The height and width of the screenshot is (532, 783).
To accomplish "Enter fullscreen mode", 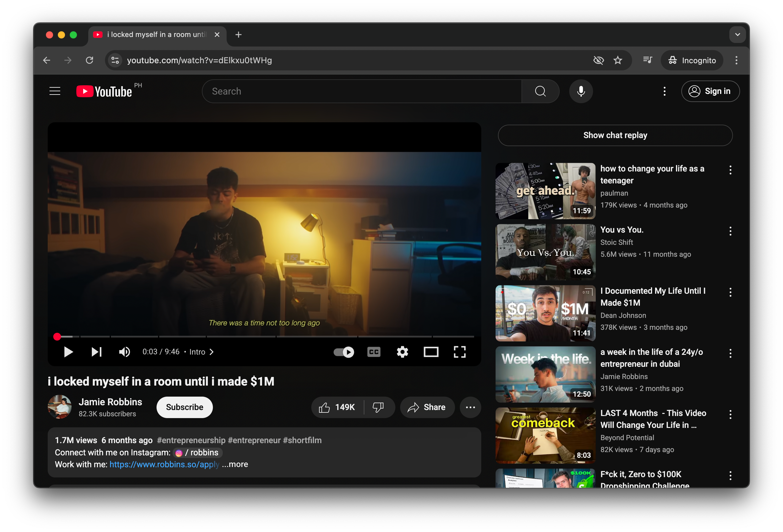I will tap(459, 352).
